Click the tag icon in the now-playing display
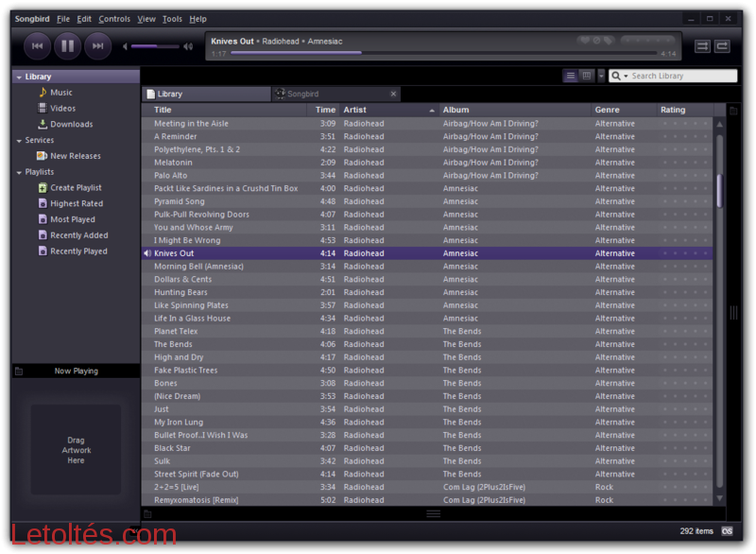 coord(609,41)
